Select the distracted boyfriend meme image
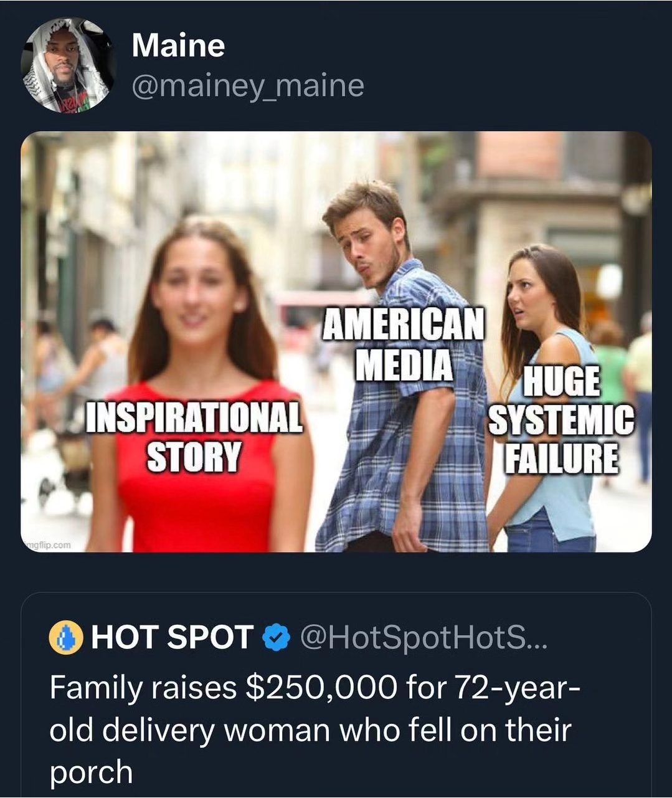Image resolution: width=672 pixels, height=798 pixels. tap(336, 343)
